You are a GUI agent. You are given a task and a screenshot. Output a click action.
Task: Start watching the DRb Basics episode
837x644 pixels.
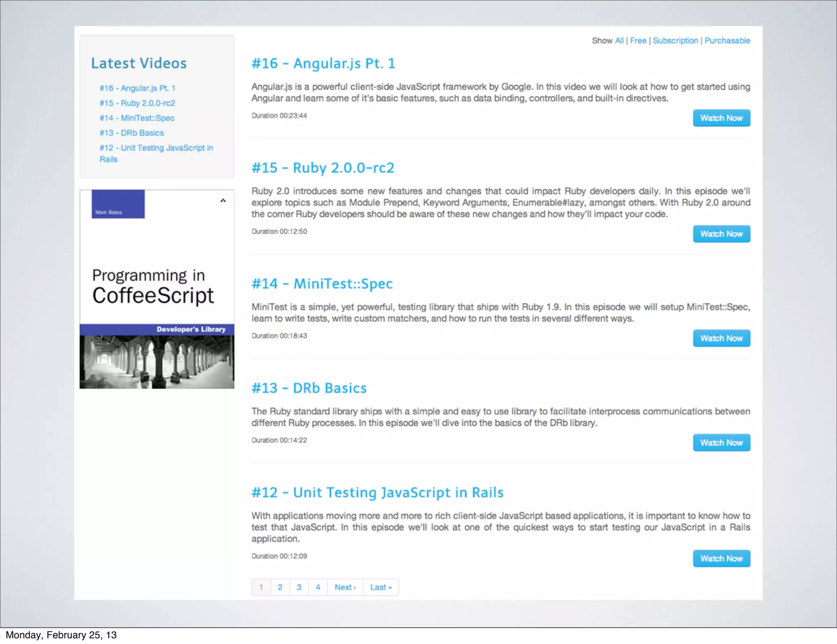tap(721, 443)
